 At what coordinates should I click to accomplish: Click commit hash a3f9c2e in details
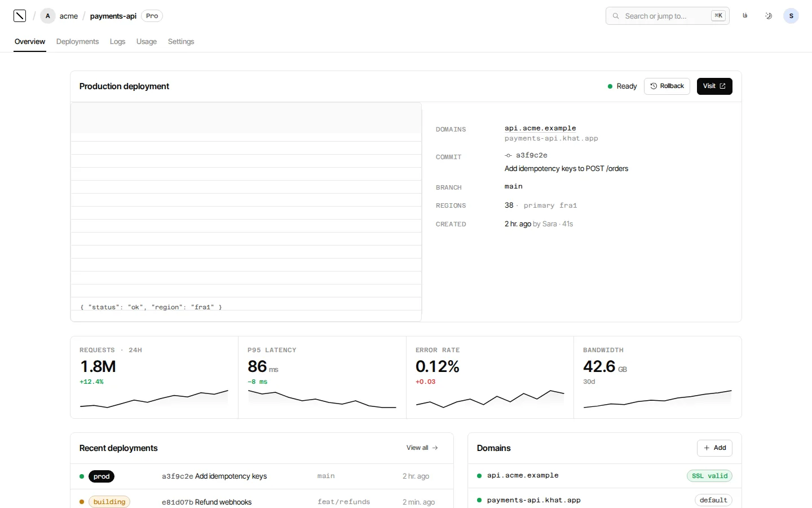532,155
